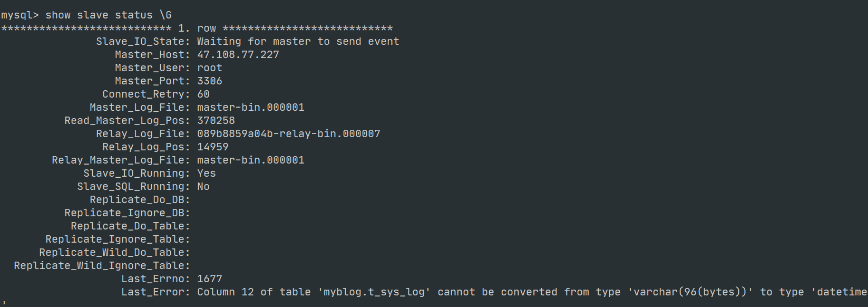This screenshot has width=868, height=307.
Task: Click the 'show slave status \G' command text
Action: tap(109, 15)
